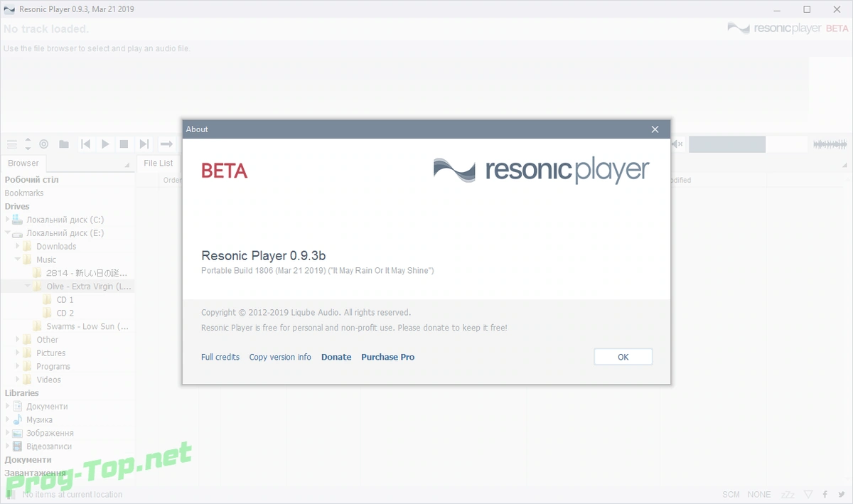This screenshot has height=504, width=853.
Task: Click the Локальний диск (E:) drive icon
Action: click(x=18, y=233)
